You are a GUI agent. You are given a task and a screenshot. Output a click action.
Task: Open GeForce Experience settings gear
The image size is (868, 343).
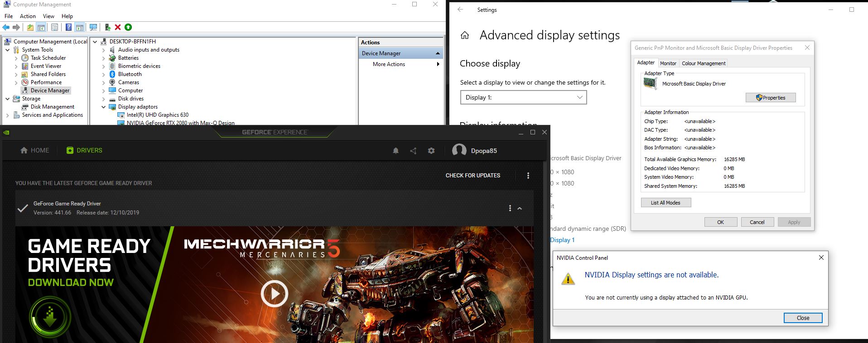click(x=431, y=151)
